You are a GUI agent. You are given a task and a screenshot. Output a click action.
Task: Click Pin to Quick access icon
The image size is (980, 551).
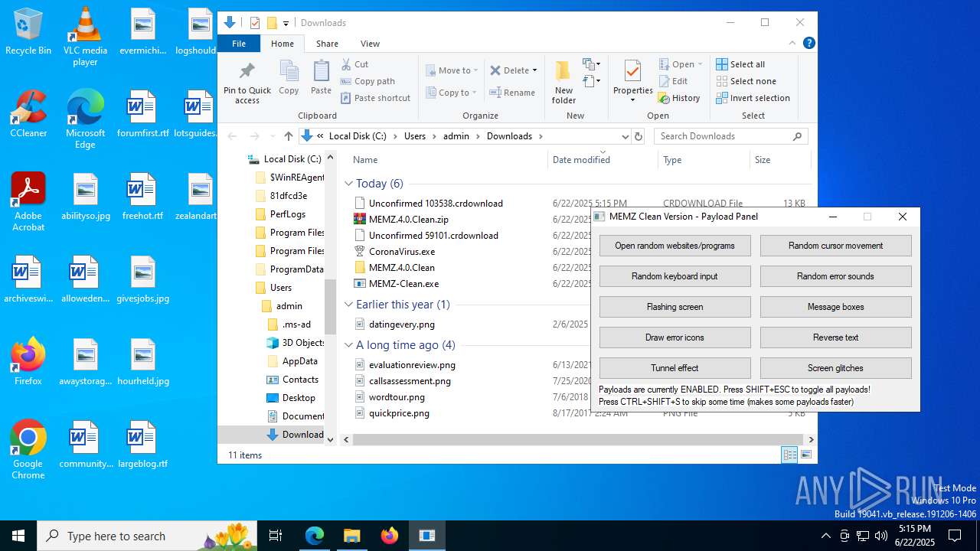click(247, 73)
